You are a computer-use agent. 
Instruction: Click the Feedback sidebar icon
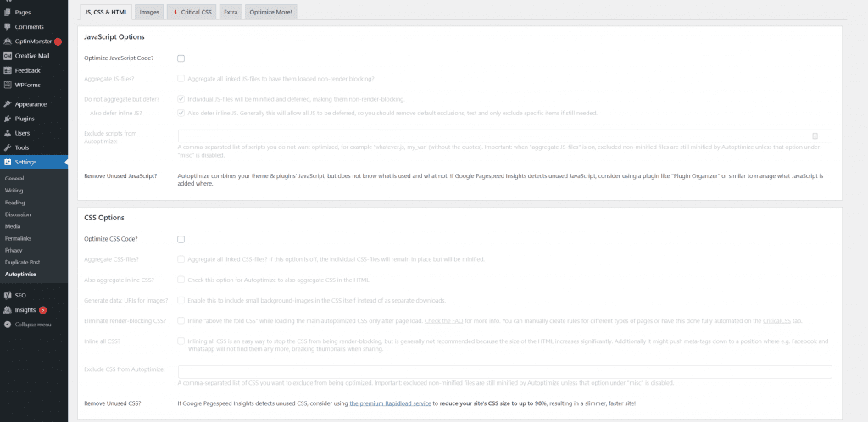7,70
